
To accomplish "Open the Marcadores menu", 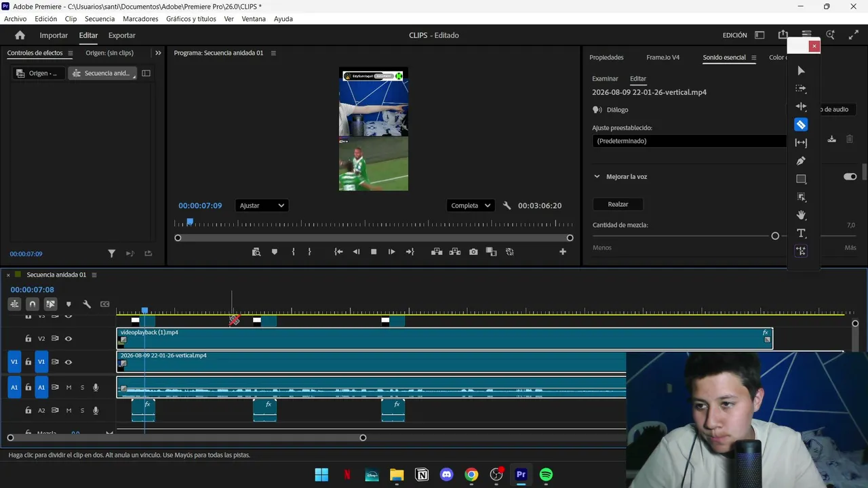I will click(x=140, y=19).
